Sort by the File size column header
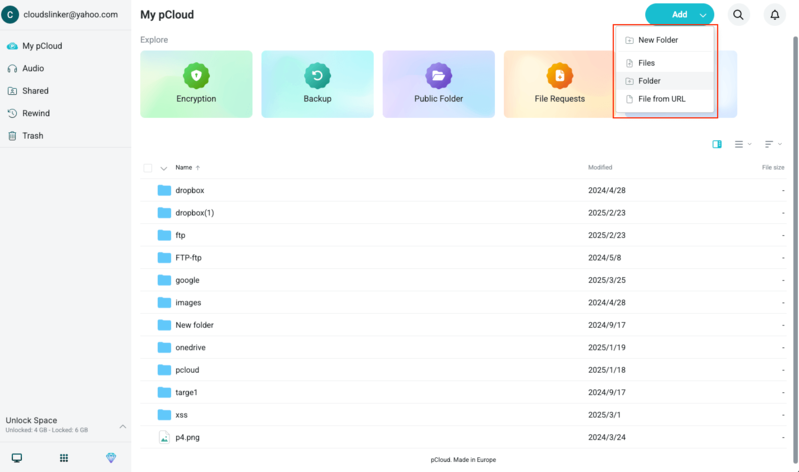799x472 pixels. (773, 167)
